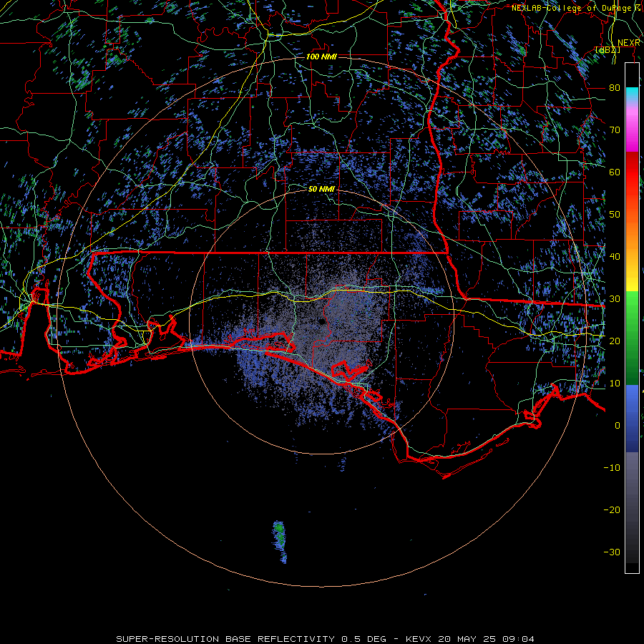Click the black radar site dot at center

click(321, 321)
